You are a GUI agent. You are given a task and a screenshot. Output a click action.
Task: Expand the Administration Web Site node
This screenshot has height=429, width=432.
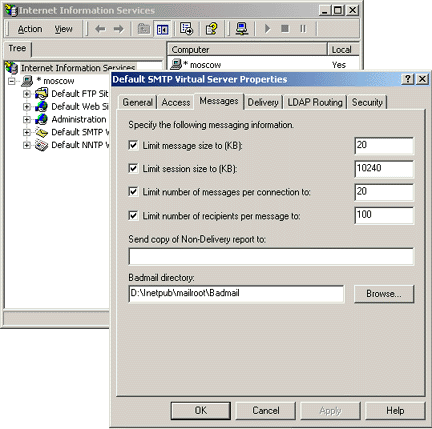[27, 119]
